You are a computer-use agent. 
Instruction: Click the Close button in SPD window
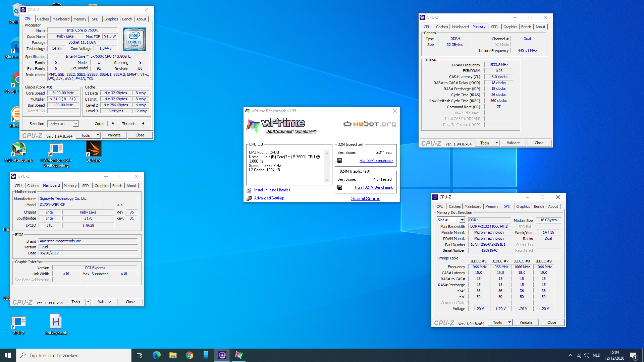click(x=552, y=322)
